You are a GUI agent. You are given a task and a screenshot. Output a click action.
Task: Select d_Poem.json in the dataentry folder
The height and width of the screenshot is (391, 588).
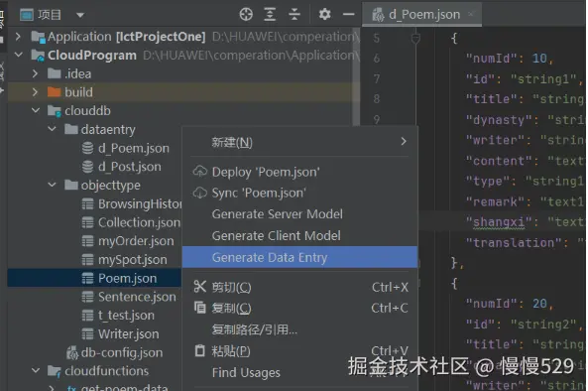click(x=134, y=148)
